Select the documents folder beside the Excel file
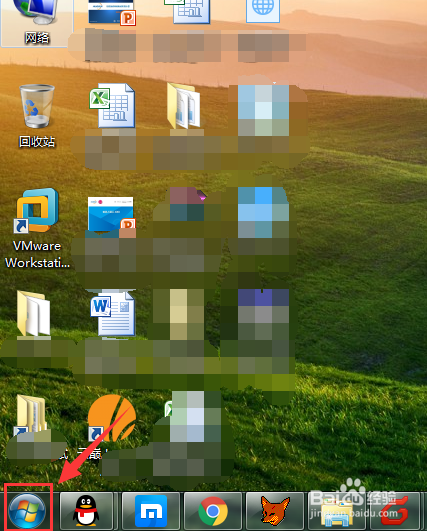This screenshot has height=531, width=427. coord(185,106)
